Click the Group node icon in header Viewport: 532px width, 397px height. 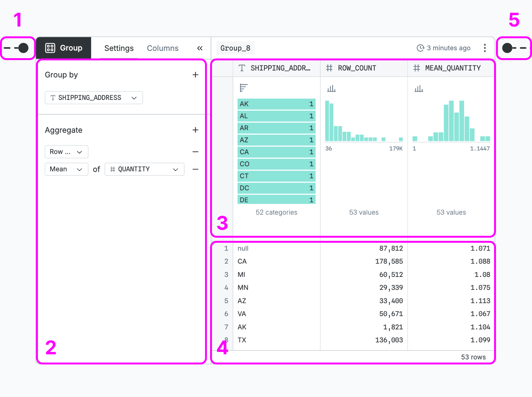coord(50,48)
